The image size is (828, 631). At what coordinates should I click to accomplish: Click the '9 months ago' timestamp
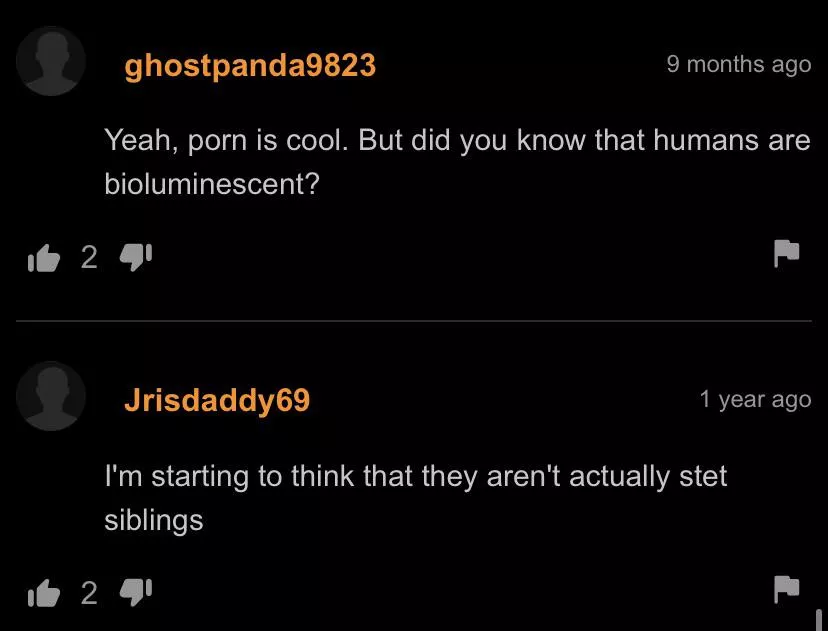pyautogui.click(x=739, y=64)
